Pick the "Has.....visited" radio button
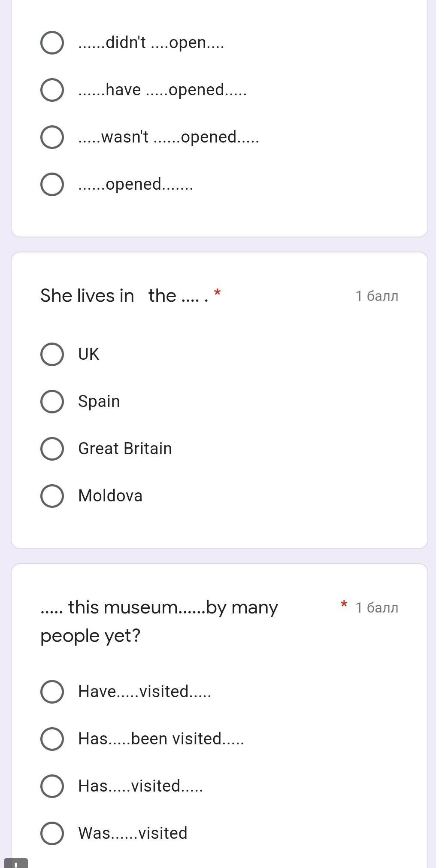The width and height of the screenshot is (436, 868). [x=52, y=786]
